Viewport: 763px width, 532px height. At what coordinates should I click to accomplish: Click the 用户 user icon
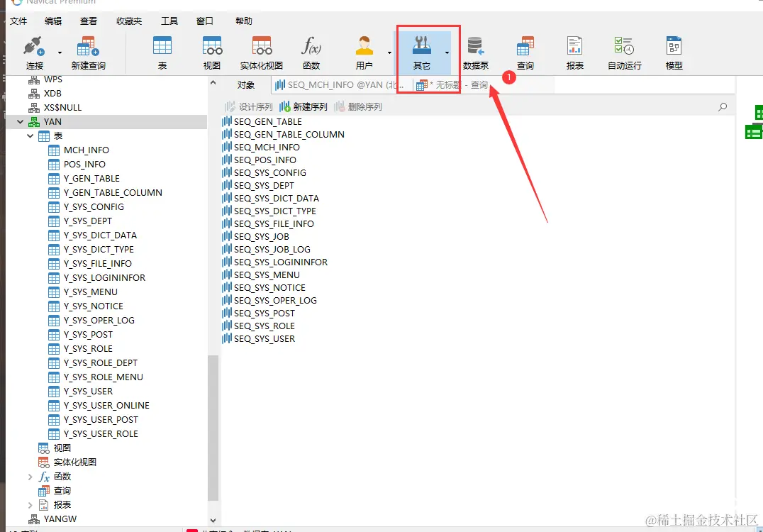364,52
